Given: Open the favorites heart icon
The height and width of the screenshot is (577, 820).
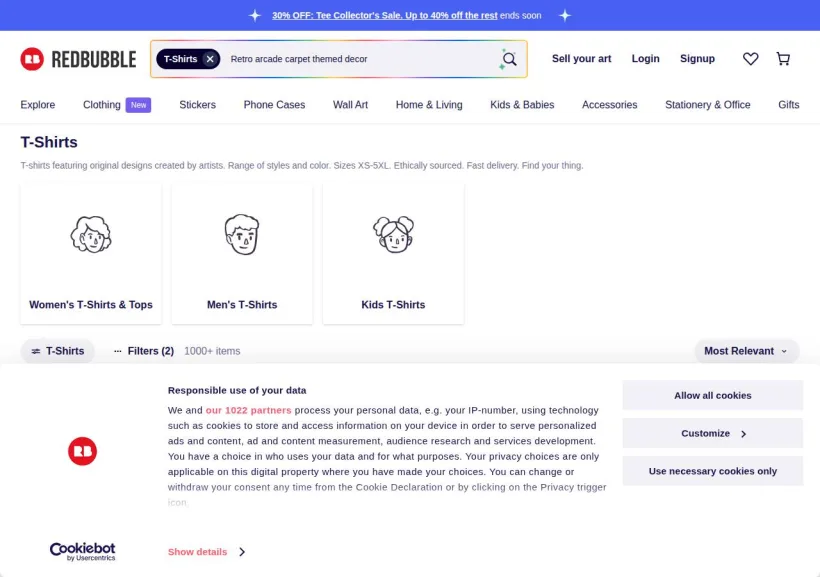Looking at the screenshot, I should click(750, 59).
